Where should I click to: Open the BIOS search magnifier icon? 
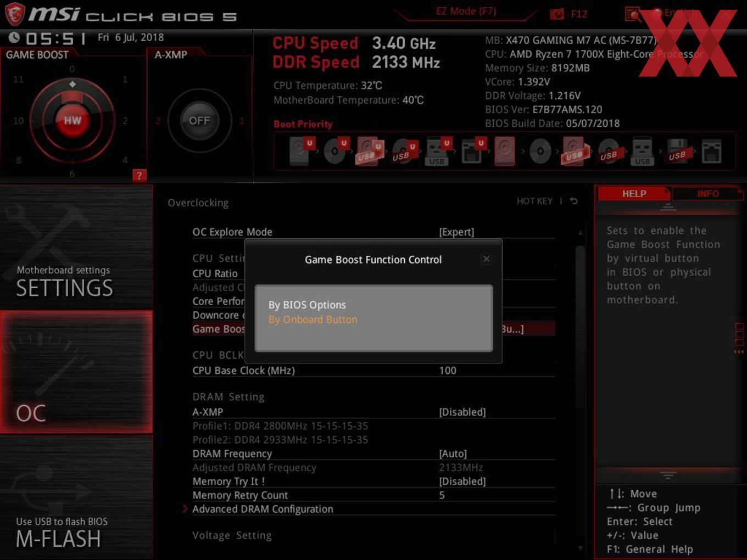(633, 14)
